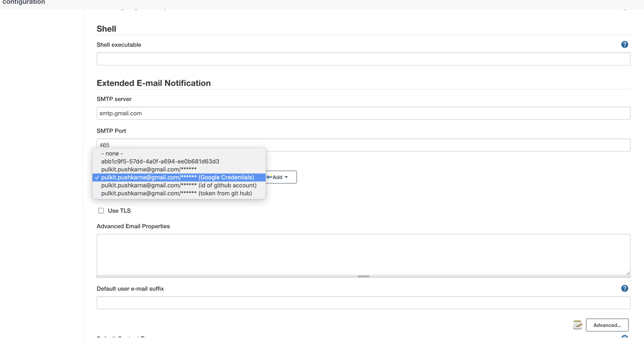Select the pulkit.pushkarna credential without a description
Screen dimensions: 644x342
pyautogui.click(x=149, y=169)
